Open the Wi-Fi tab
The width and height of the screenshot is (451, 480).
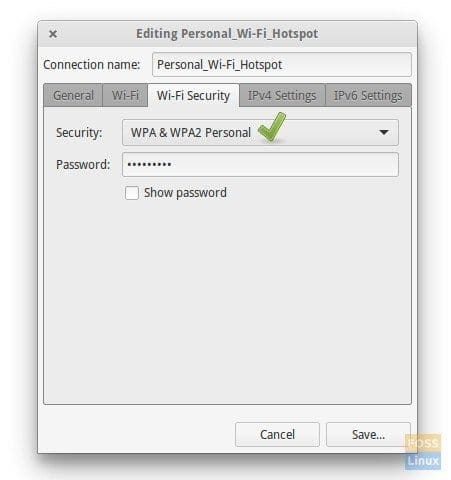tap(125, 96)
